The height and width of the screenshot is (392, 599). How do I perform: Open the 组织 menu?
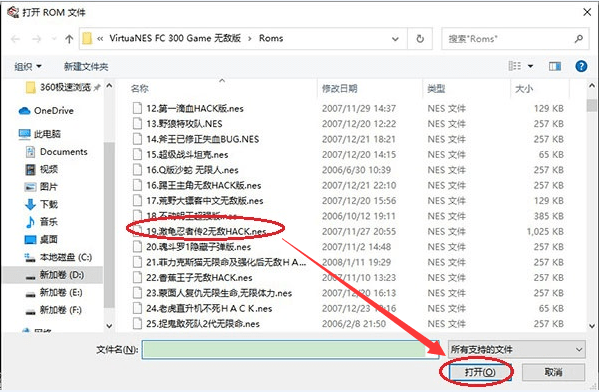(28, 66)
